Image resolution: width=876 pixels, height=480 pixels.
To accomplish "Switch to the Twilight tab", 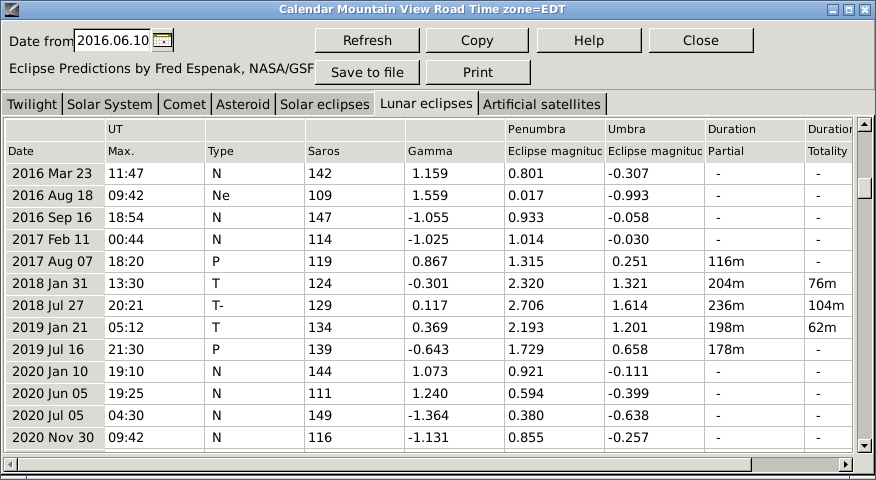I will [x=32, y=104].
